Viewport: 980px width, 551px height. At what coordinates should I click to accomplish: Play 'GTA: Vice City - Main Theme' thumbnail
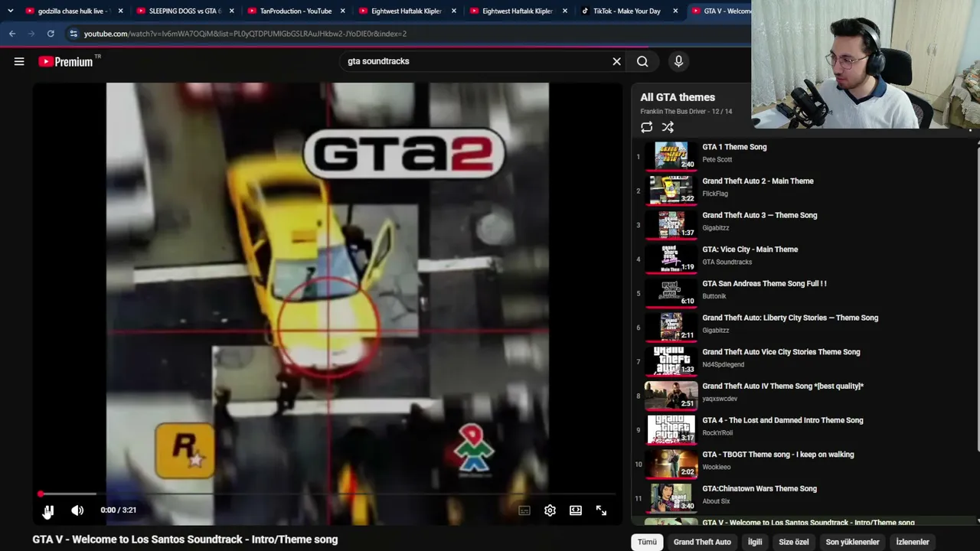[671, 258]
